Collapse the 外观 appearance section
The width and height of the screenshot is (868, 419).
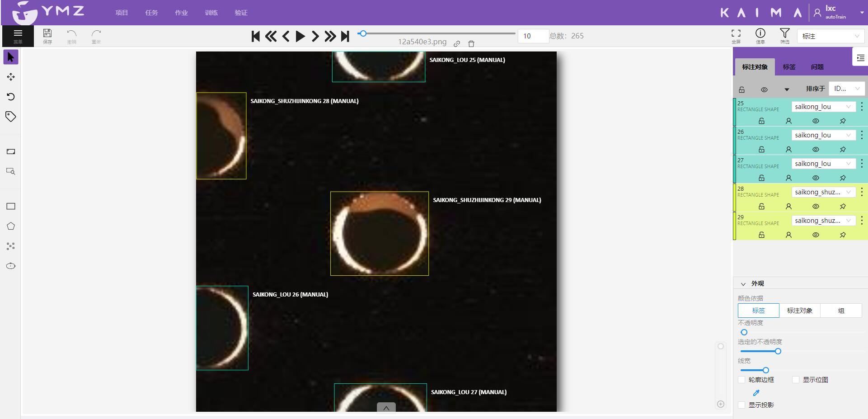(743, 284)
